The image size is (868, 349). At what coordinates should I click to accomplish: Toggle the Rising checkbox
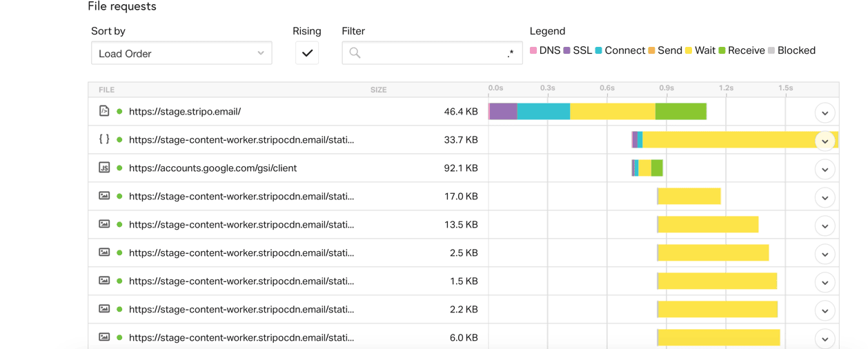point(307,53)
